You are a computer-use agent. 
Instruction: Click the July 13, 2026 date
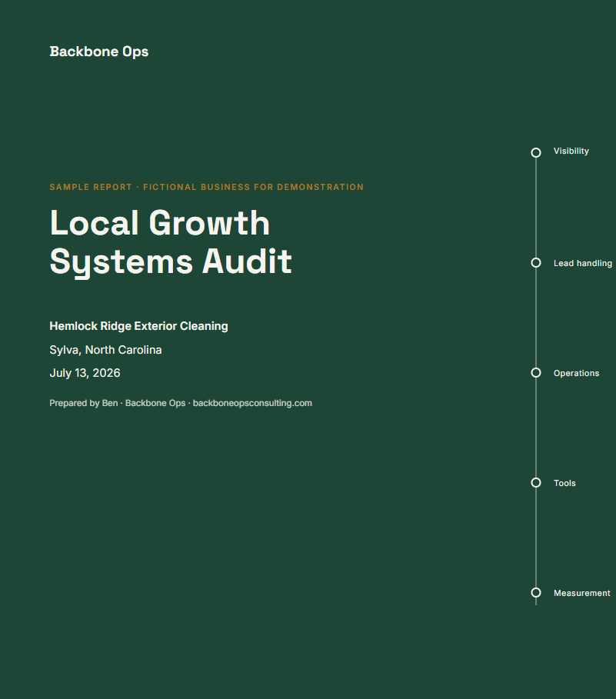point(85,373)
